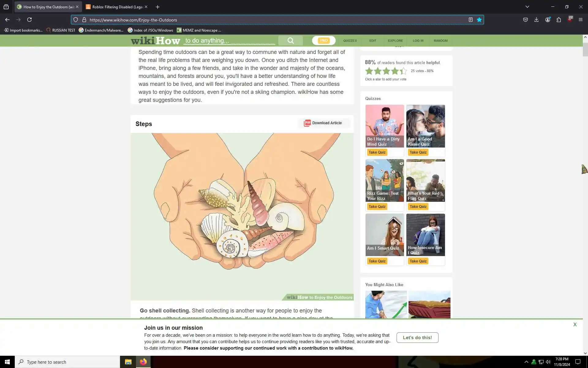This screenshot has width=588, height=368.
Task: Click the wikiHow search magnifier button
Action: coord(290,40)
